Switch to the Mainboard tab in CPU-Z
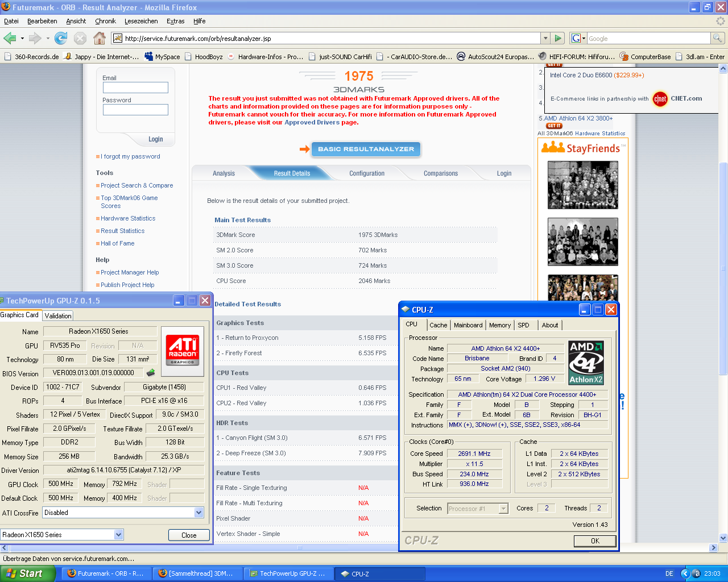The image size is (728, 582). point(468,325)
